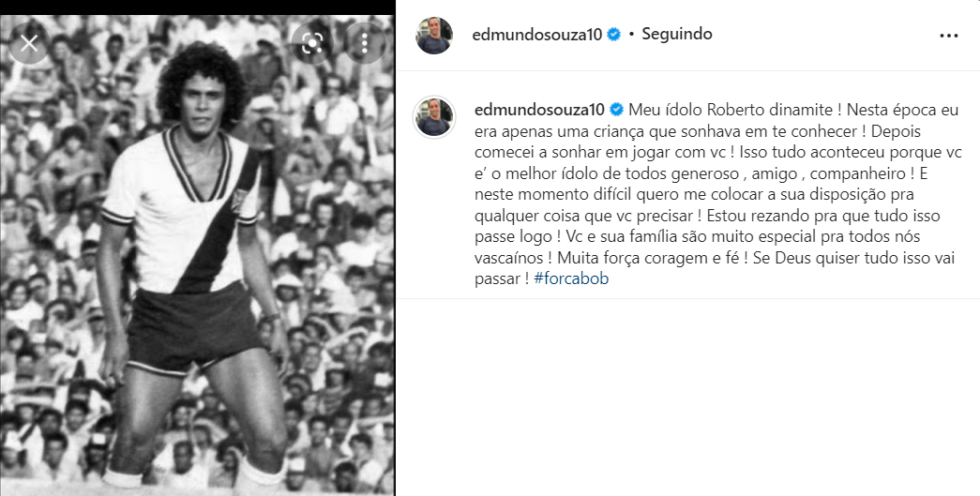Click the black bar above the photo

click(x=197, y=7)
